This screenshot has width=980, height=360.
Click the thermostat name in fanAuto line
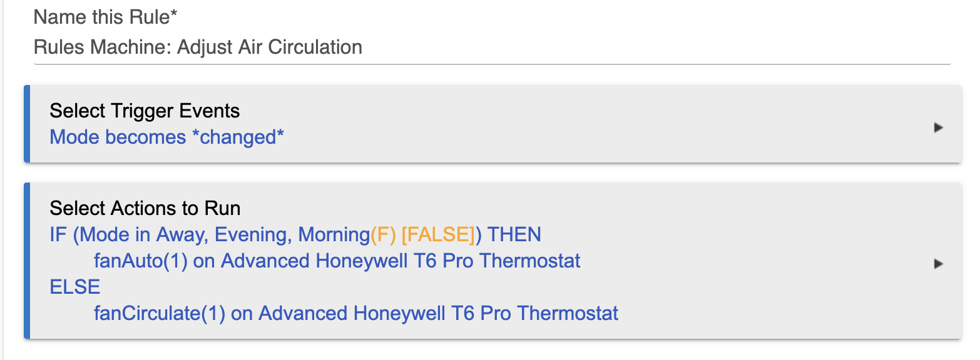401,261
